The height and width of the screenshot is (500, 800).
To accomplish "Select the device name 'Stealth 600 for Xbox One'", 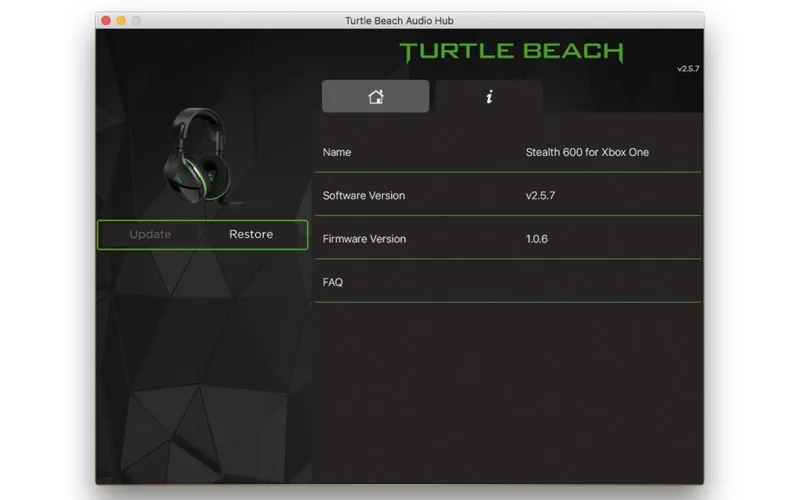I will click(587, 152).
